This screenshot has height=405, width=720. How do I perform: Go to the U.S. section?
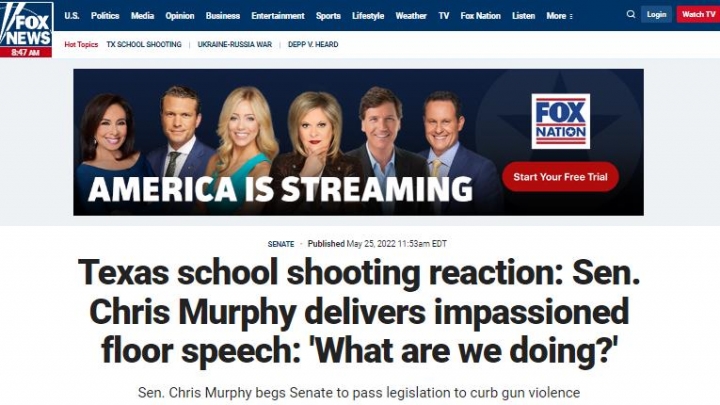72,16
